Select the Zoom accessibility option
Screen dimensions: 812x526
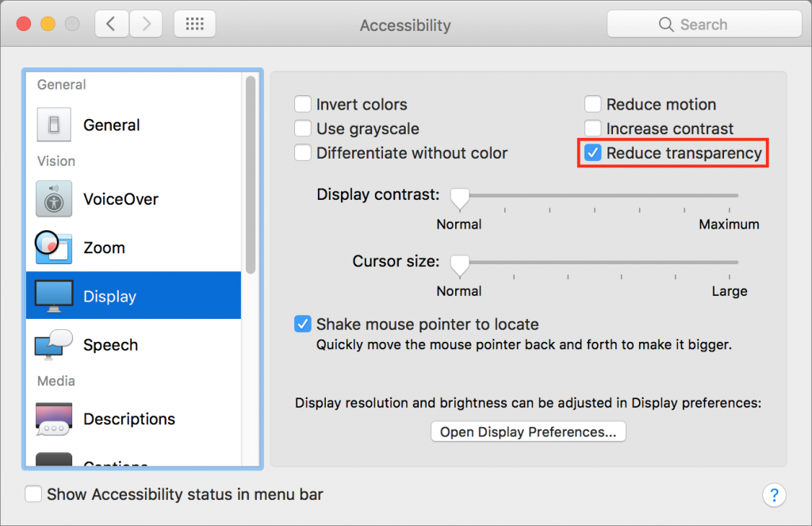(x=56, y=247)
